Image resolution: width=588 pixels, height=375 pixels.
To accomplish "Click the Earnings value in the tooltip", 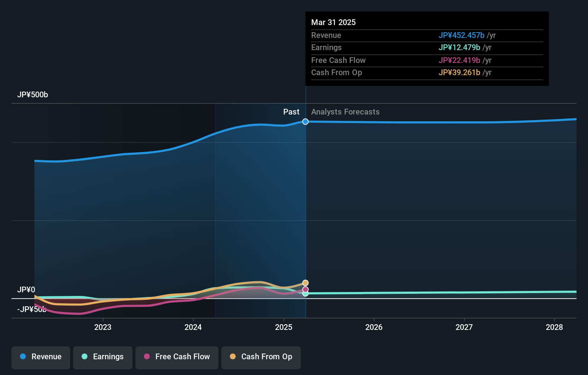I will 459,47.
